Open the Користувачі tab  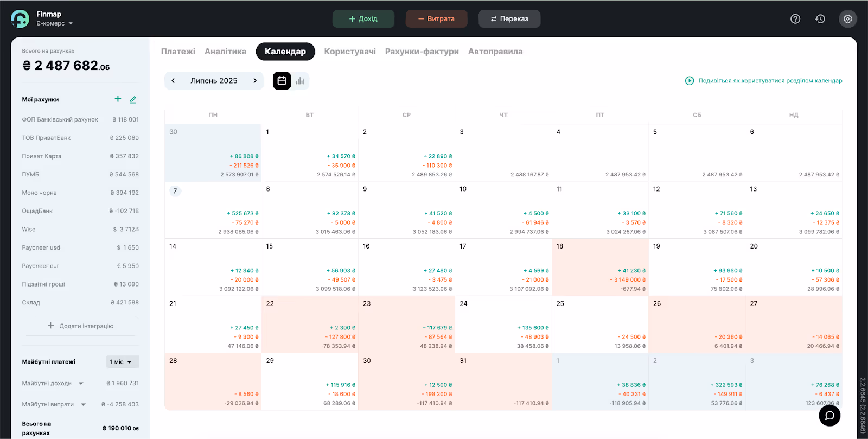point(350,52)
